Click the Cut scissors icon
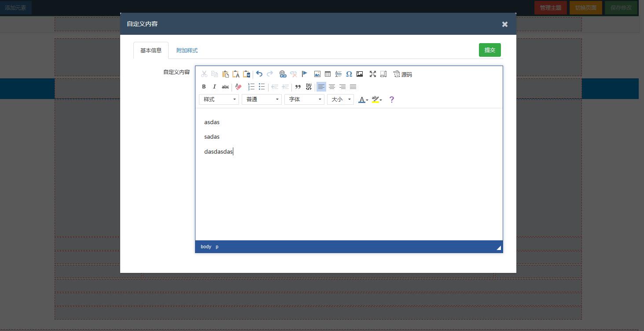Image resolution: width=644 pixels, height=331 pixels. pos(204,74)
